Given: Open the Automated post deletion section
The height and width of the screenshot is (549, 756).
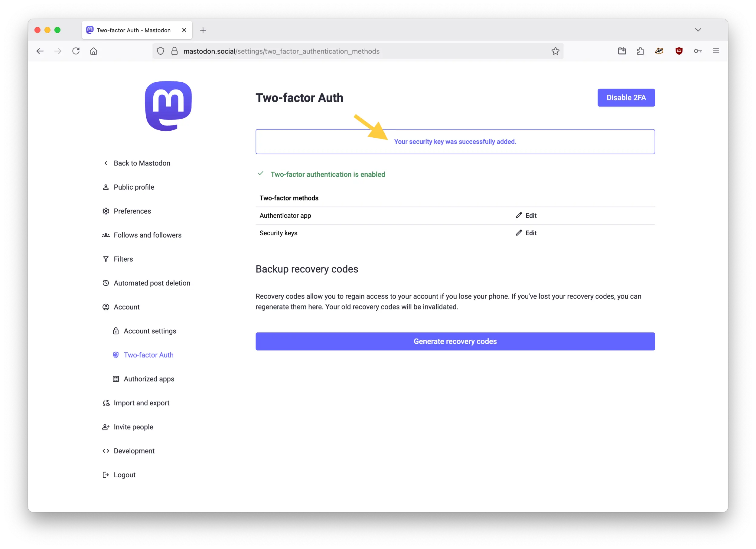Looking at the screenshot, I should (x=152, y=283).
